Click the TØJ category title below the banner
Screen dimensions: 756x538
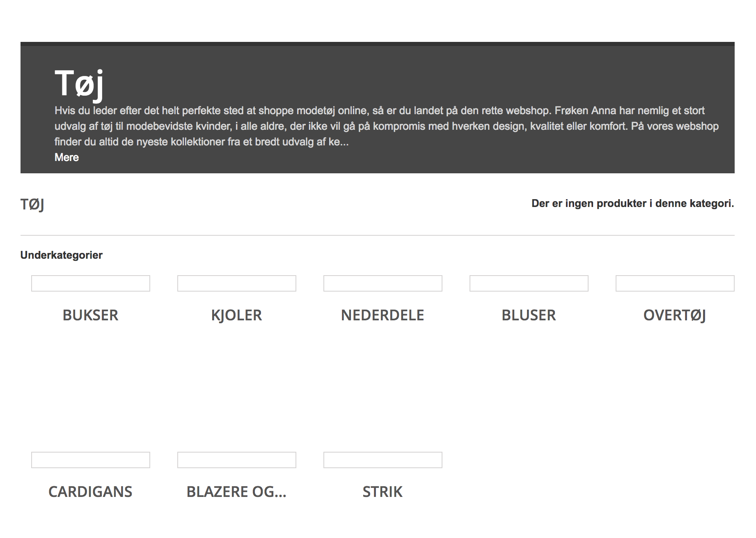point(32,204)
